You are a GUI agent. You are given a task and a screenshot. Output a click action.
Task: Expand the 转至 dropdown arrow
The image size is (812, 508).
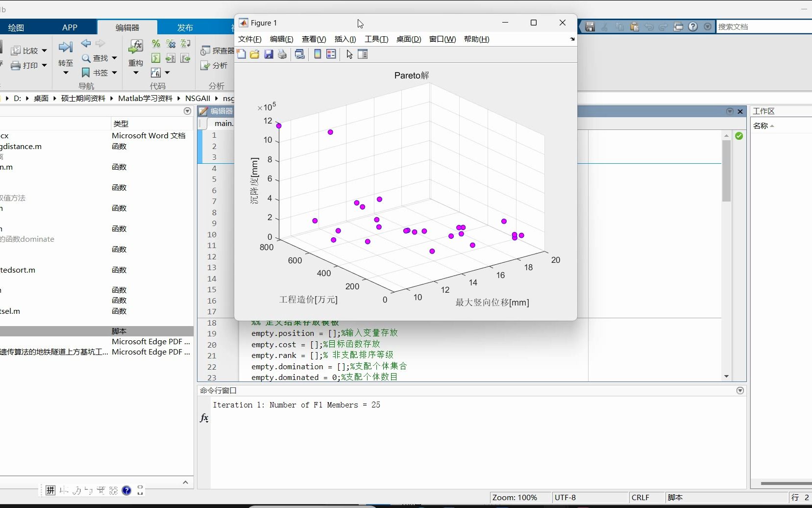point(66,73)
